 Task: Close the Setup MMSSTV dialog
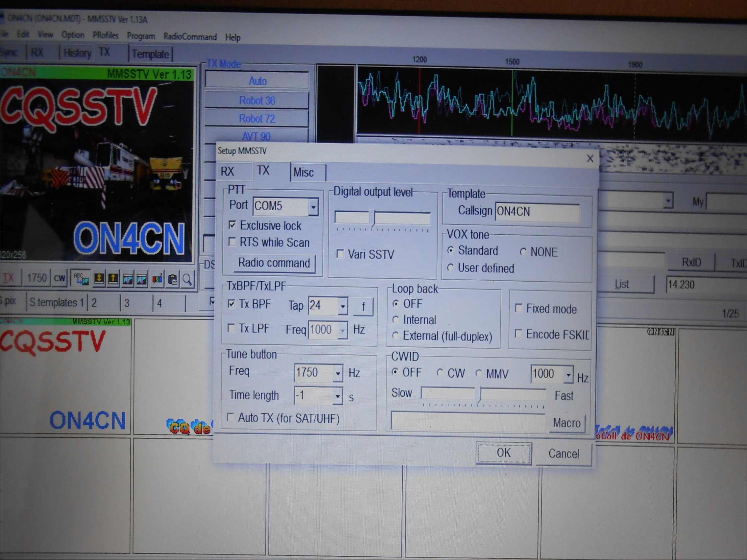click(x=590, y=158)
